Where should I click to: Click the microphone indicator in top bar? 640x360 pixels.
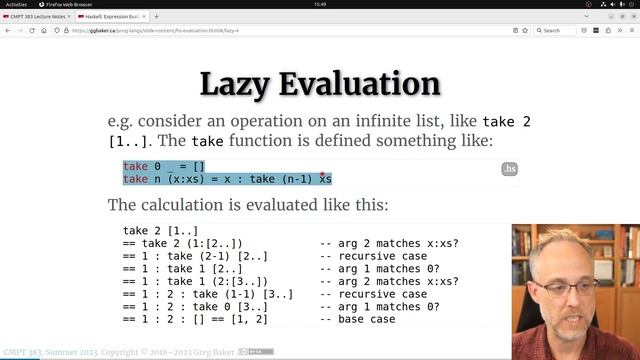pos(622,4)
